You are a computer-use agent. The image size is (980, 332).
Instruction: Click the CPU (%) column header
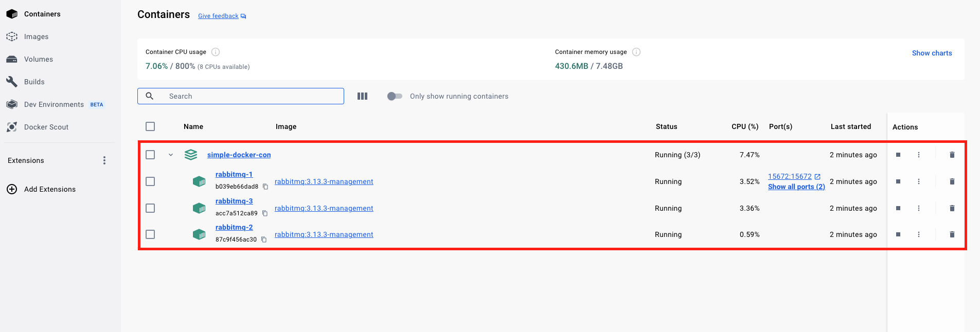click(745, 126)
